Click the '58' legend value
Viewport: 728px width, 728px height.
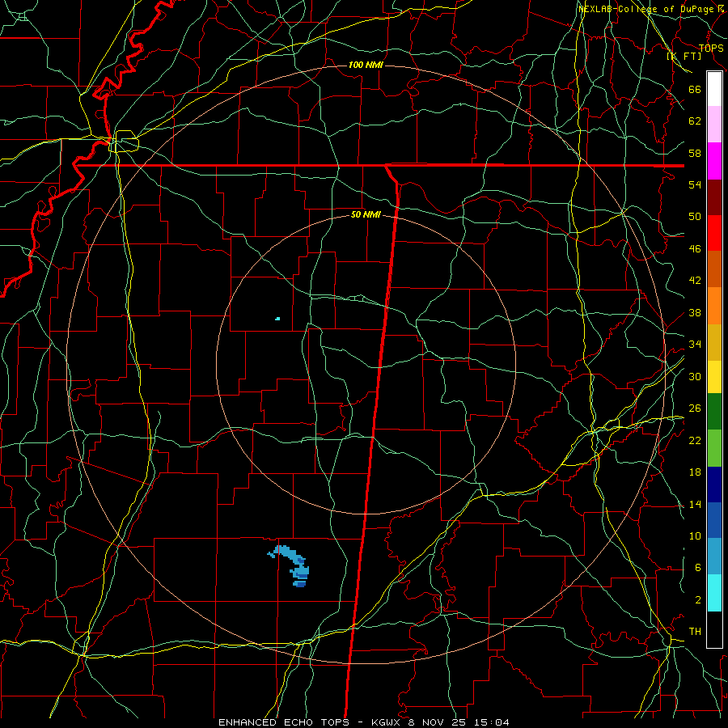tap(695, 153)
